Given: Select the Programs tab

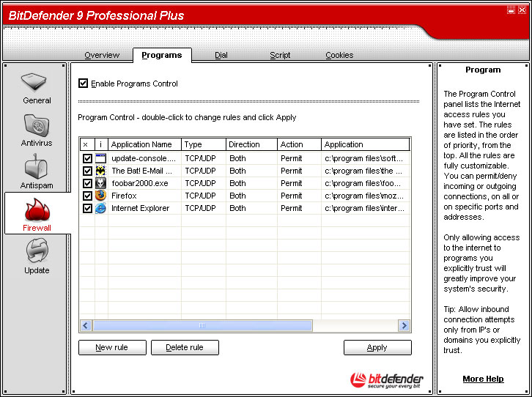Looking at the screenshot, I should [162, 55].
